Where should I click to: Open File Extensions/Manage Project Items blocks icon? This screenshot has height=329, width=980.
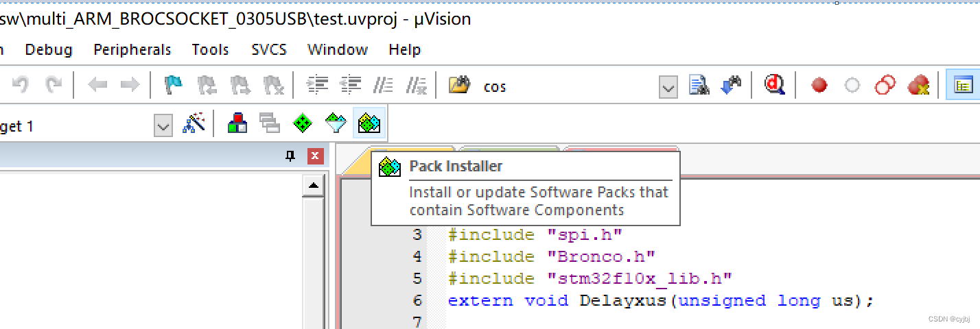237,123
